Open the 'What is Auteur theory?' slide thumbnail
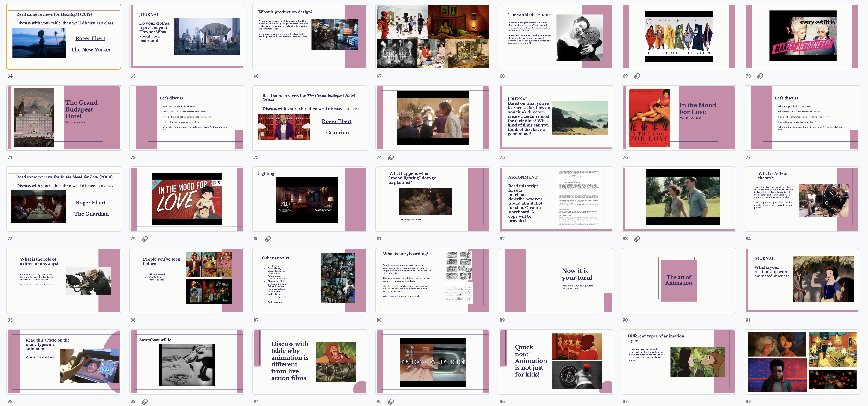Screen dimensions: 868x406 [802, 199]
